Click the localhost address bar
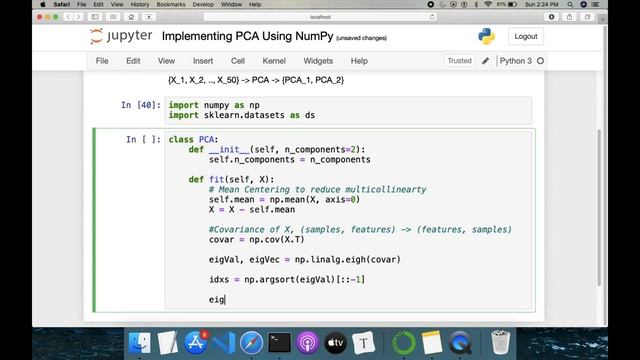This screenshot has width=640, height=360. (x=320, y=17)
